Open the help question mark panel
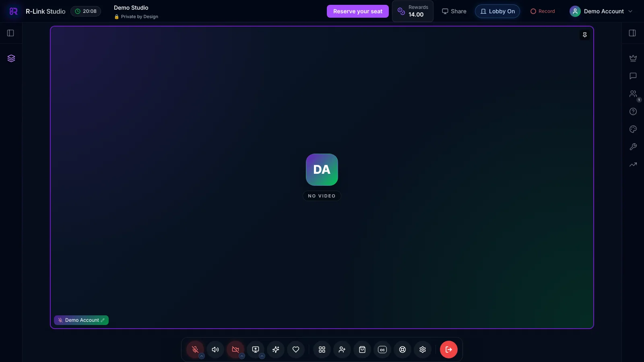 click(633, 111)
